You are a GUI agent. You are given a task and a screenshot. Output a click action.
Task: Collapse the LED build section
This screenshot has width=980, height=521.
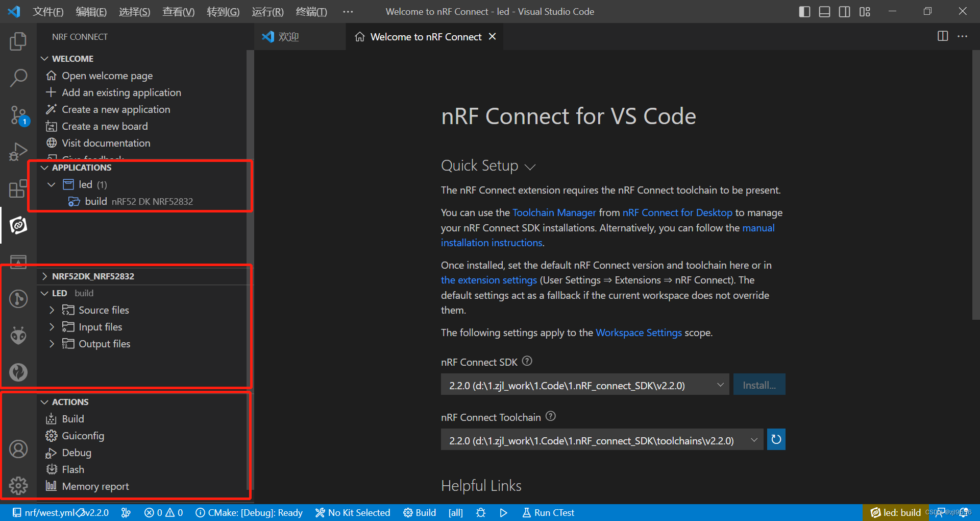click(44, 293)
